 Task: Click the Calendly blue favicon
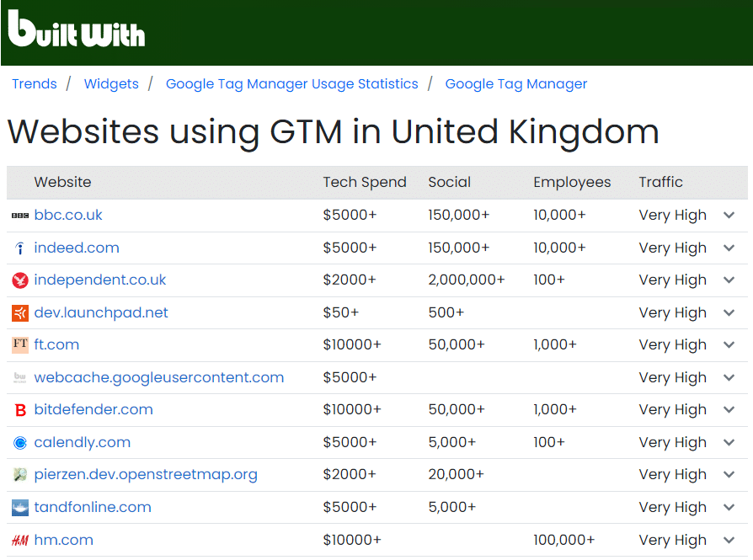20,442
